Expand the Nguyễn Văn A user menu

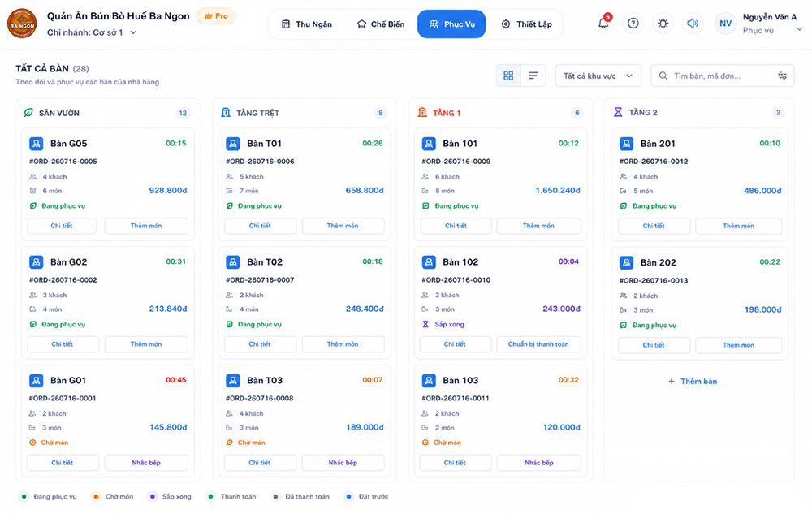coord(800,29)
